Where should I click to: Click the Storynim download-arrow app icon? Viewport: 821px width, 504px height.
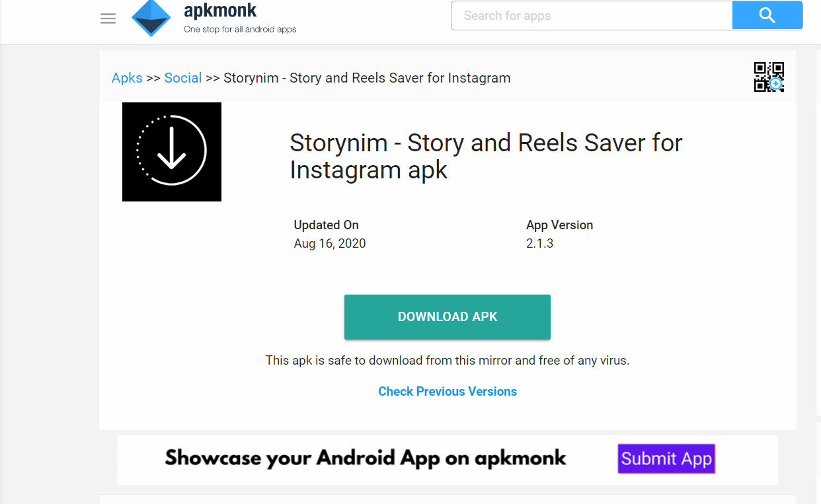click(x=172, y=152)
